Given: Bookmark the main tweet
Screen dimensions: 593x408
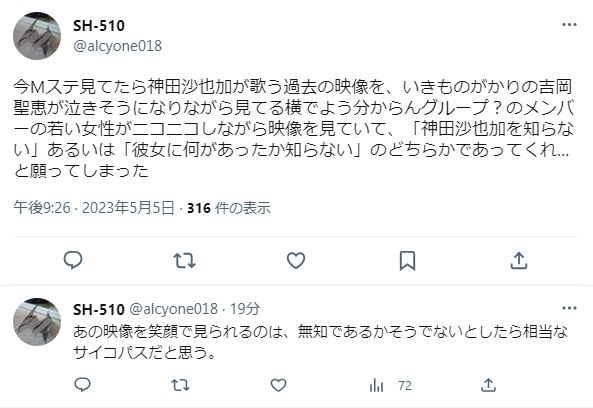Looking at the screenshot, I should (x=407, y=261).
